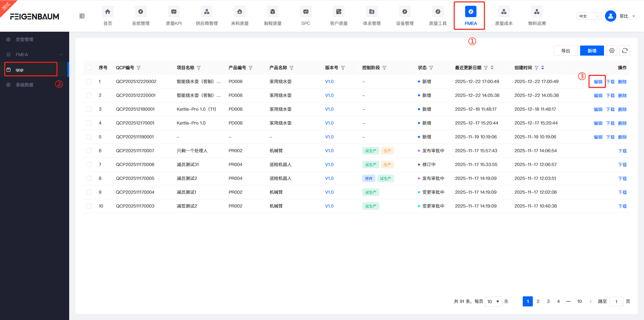Check row QCP202511170007 checkbox
Image resolution: width=644 pixels, height=320 pixels.
click(x=89, y=151)
